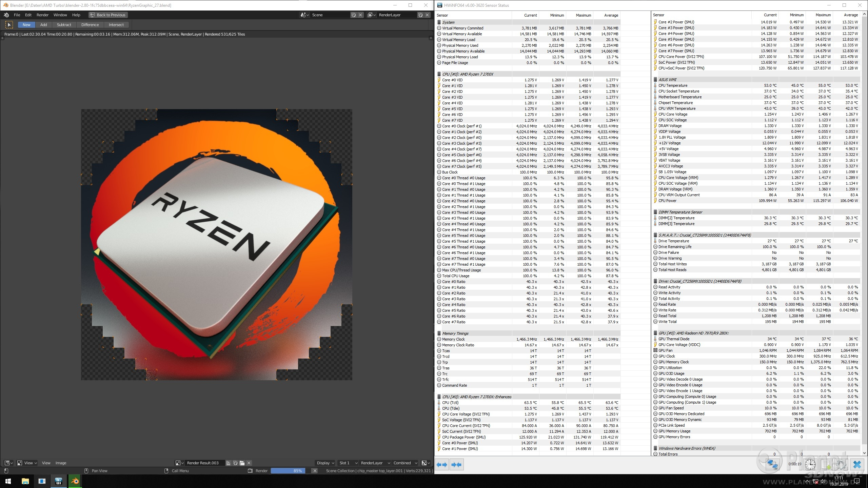
Task: Click the 'GPU [#0]: AMD Radeon HD 7970/R9 280X' header
Action: [757, 333]
